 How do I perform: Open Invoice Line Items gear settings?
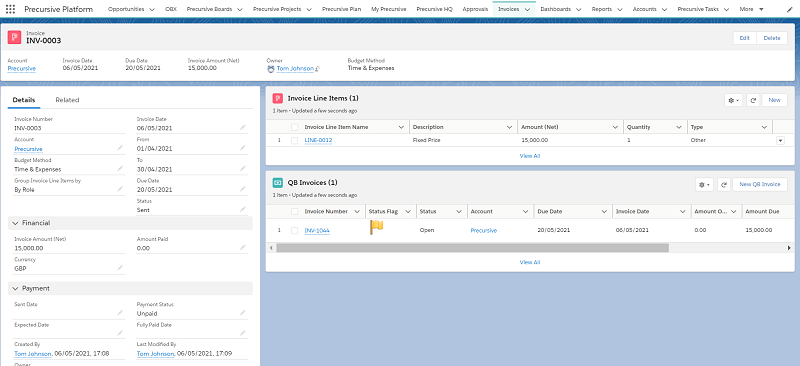(733, 100)
